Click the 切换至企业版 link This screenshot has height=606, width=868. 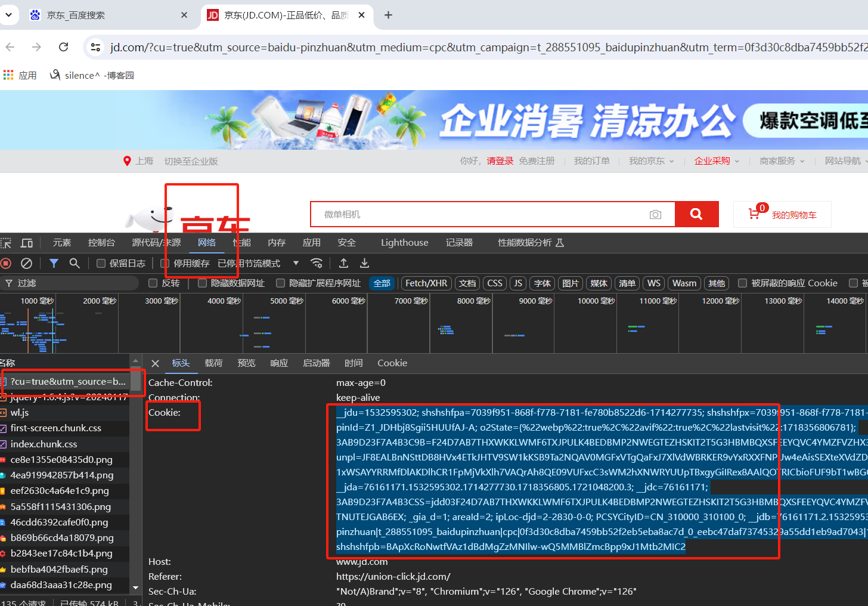coord(191,161)
